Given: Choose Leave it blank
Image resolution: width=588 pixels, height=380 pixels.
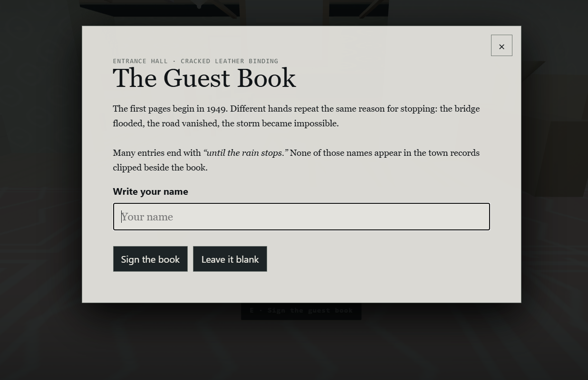Looking at the screenshot, I should (x=230, y=259).
